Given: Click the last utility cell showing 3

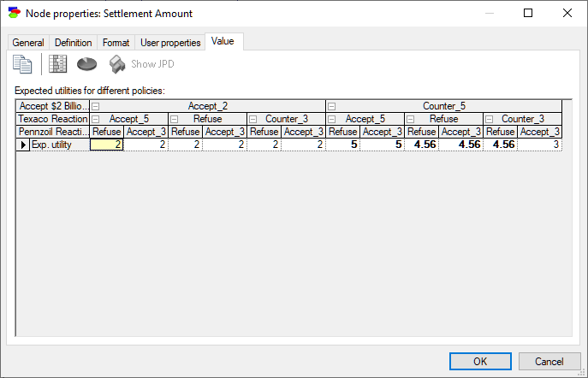Looking at the screenshot, I should click(x=539, y=145).
